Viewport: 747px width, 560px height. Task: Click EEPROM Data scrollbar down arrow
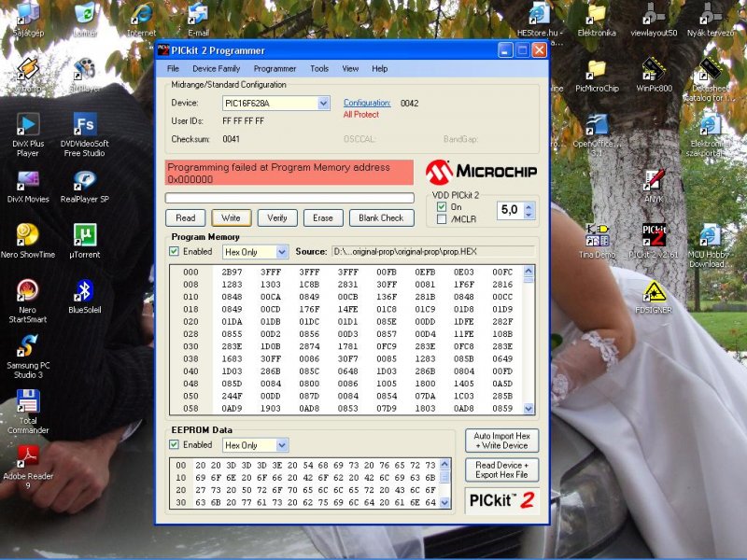point(445,502)
